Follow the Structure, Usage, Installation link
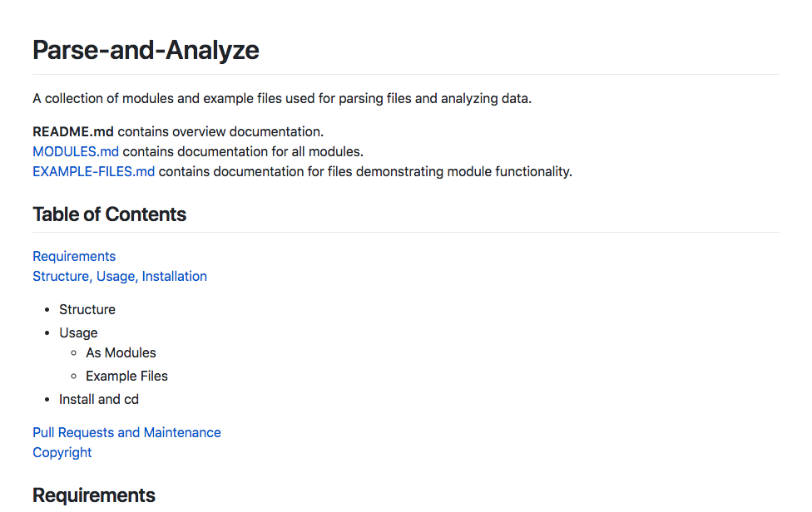Viewport: 812px width, 512px height. click(x=120, y=276)
